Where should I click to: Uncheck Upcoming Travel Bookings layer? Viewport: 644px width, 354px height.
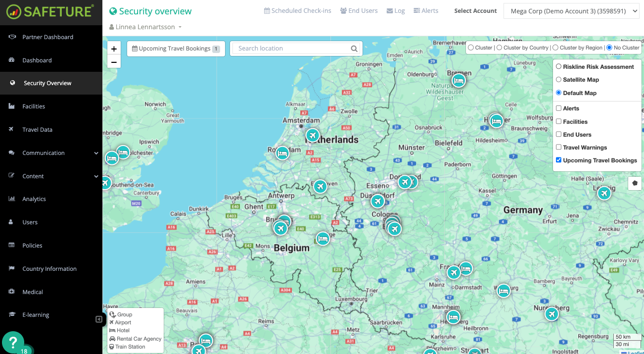(559, 160)
